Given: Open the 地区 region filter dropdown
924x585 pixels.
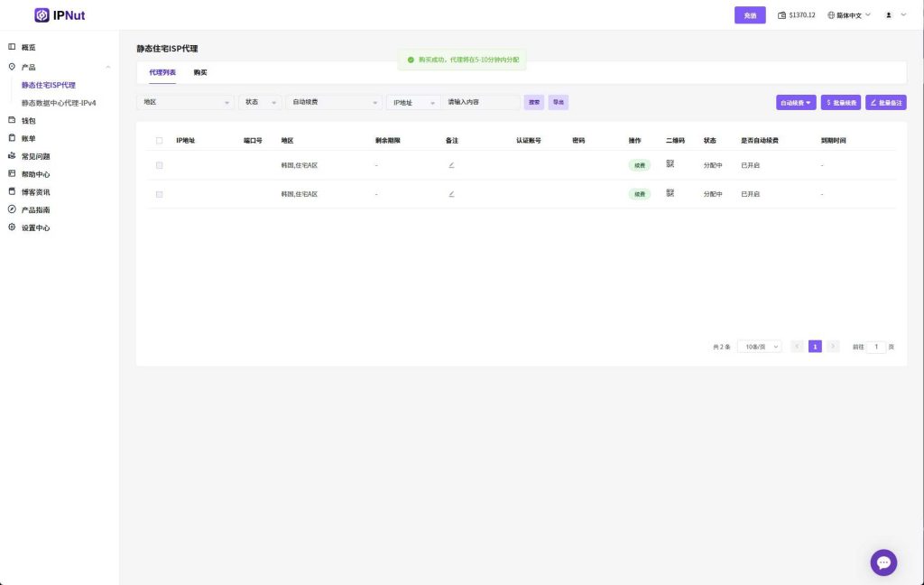Looking at the screenshot, I should coord(185,103).
